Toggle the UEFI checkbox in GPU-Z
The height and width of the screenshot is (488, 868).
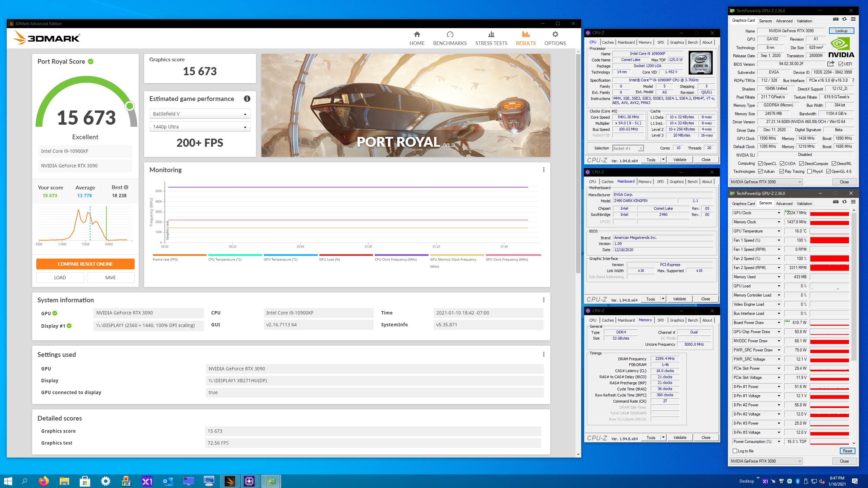click(x=841, y=64)
